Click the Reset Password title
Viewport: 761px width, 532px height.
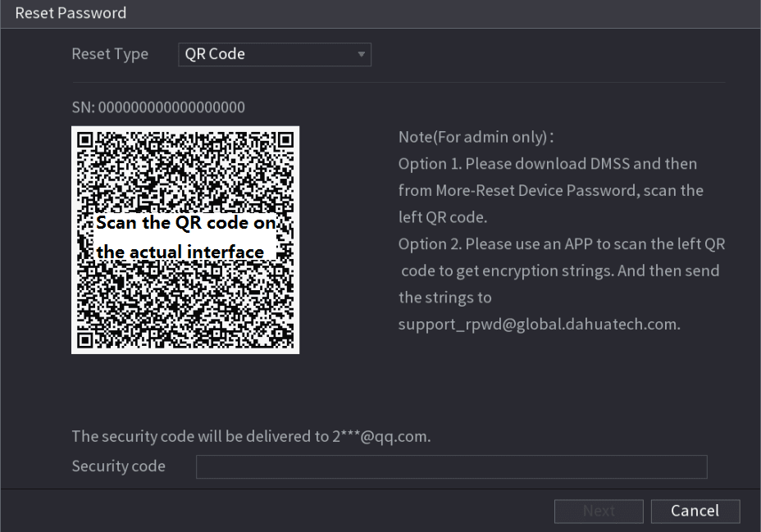(x=71, y=13)
